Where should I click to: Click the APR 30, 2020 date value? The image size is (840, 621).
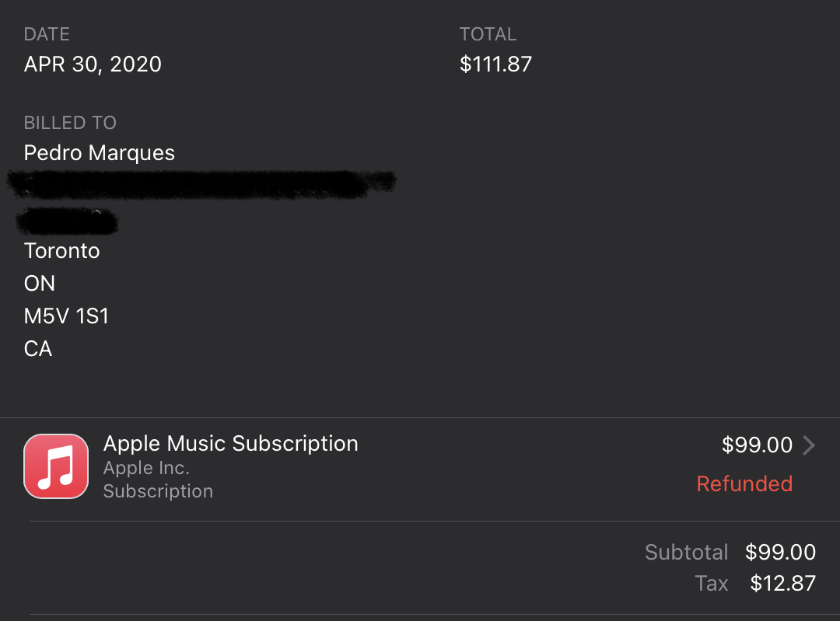(93, 64)
